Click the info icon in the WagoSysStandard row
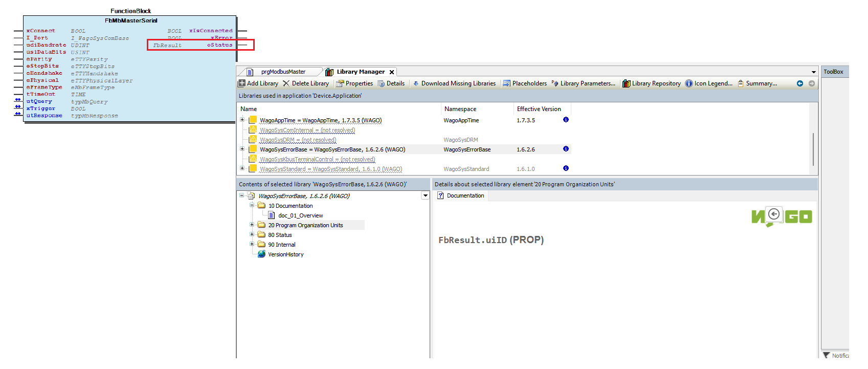Screen dimensions: 868x369 (x=566, y=168)
